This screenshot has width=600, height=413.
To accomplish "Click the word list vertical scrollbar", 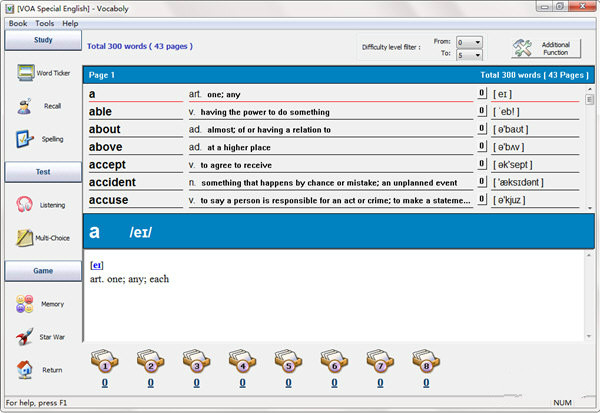I will (x=590, y=149).
